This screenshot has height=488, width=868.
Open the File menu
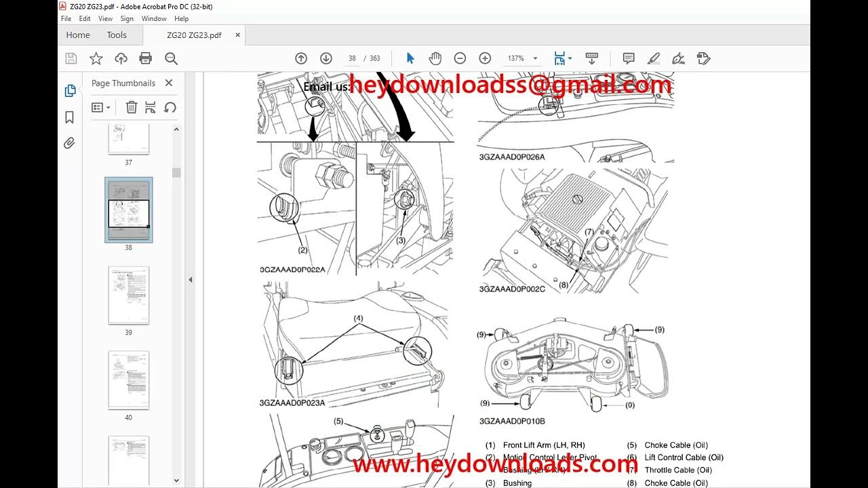pos(66,19)
